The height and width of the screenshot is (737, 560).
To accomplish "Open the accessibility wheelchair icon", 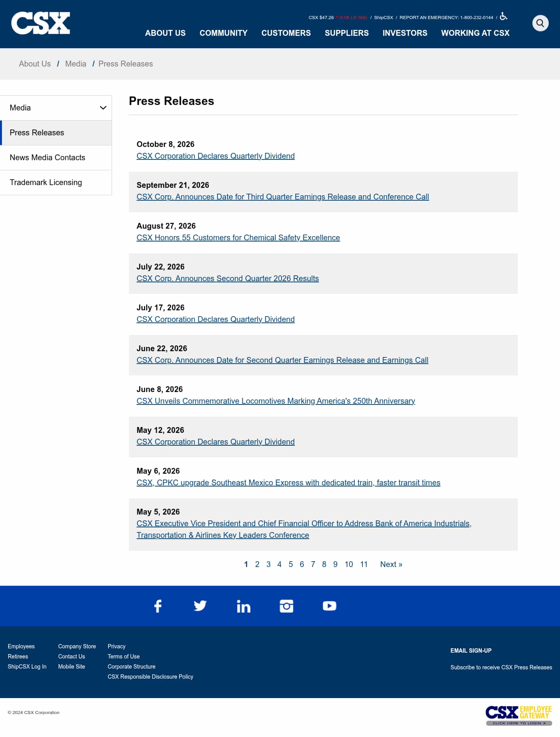I will click(504, 16).
